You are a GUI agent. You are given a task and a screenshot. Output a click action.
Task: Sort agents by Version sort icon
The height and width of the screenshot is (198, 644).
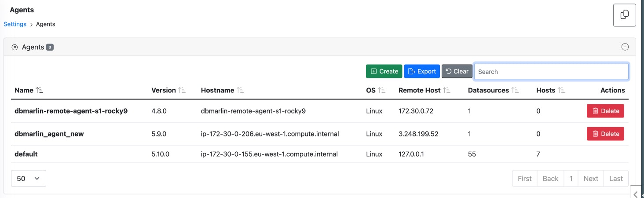182,90
